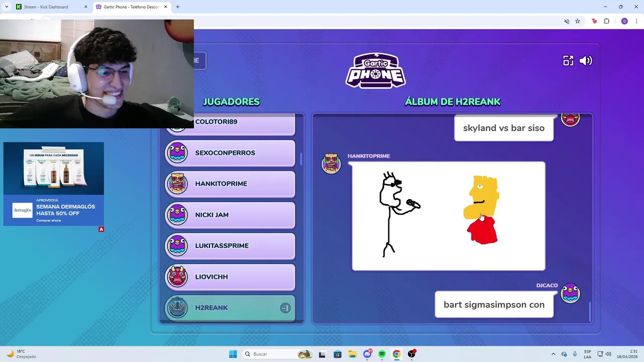The height and width of the screenshot is (362, 644).
Task: Select HANKITOPRIME avatar in players list
Action: point(177,184)
